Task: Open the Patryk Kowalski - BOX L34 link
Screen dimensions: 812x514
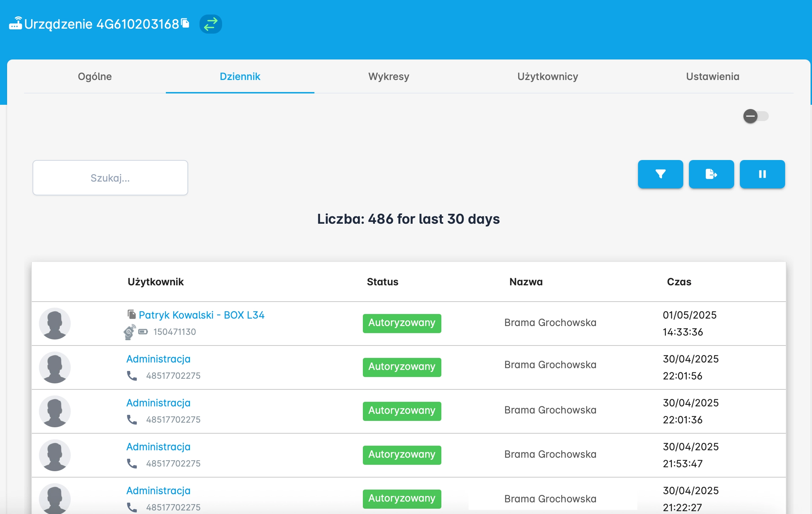Action: 202,315
